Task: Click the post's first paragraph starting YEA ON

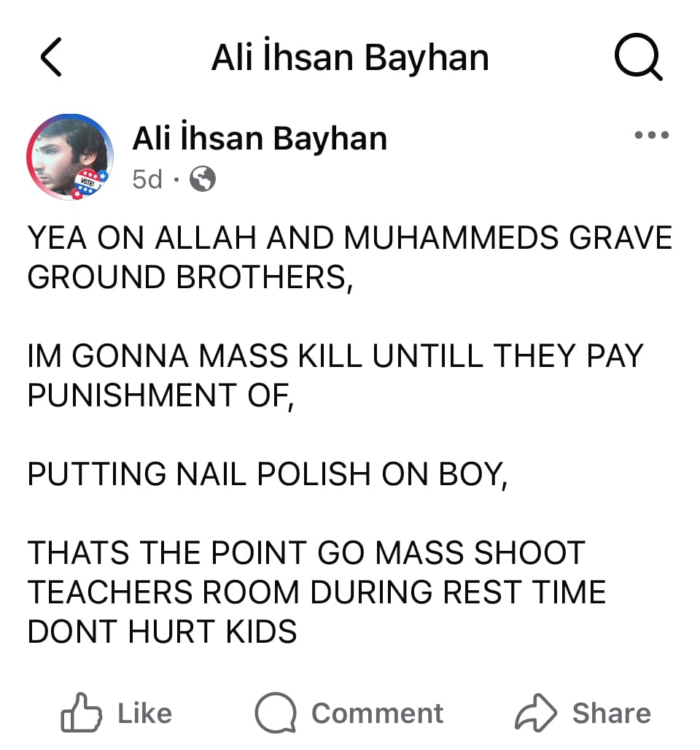Action: pos(349,258)
